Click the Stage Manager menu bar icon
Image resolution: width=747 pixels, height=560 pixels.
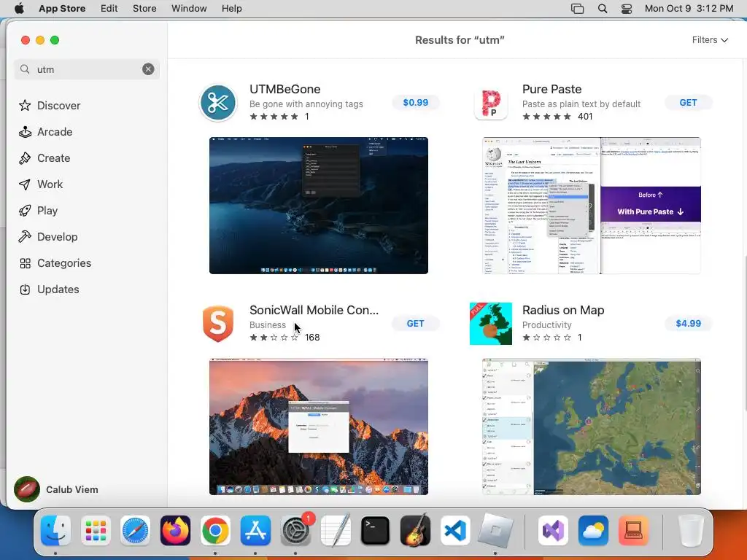click(x=578, y=9)
